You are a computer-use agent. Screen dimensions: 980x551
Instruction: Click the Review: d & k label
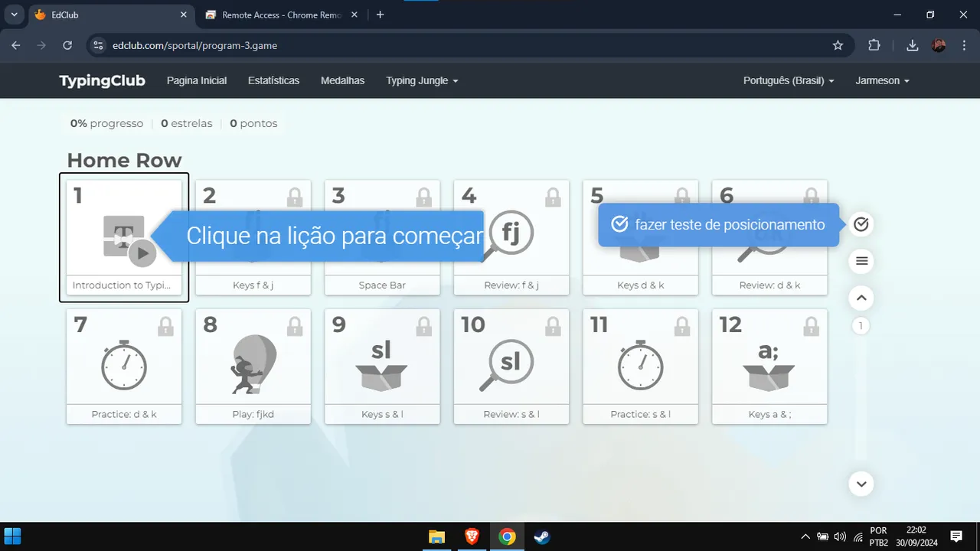(x=769, y=285)
